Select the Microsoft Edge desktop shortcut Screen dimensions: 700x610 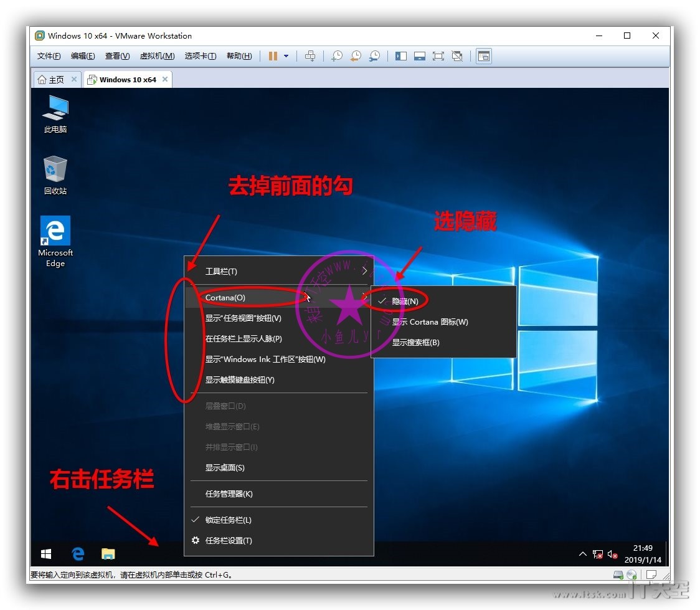[55, 242]
